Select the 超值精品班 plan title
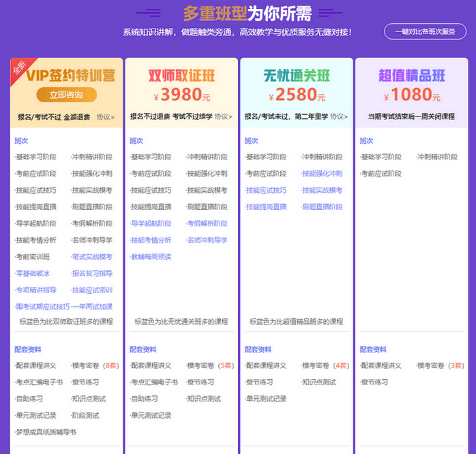This screenshot has width=476, height=454. pyautogui.click(x=411, y=75)
